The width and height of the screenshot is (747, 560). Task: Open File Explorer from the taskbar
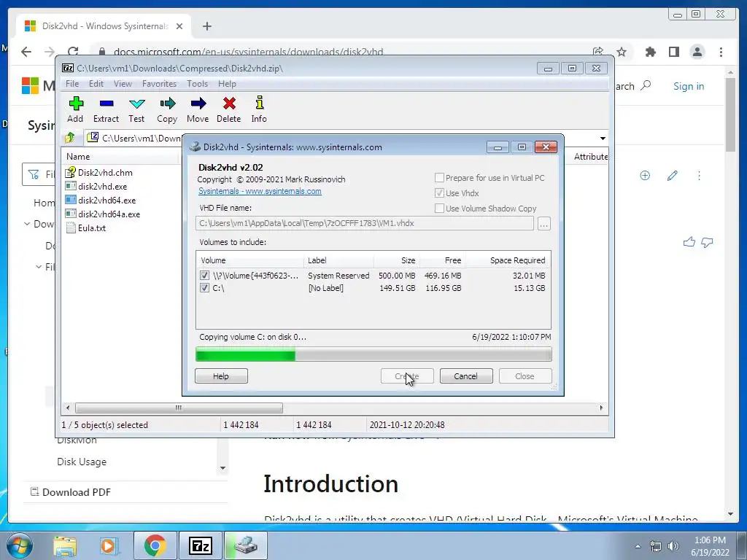coord(65,545)
